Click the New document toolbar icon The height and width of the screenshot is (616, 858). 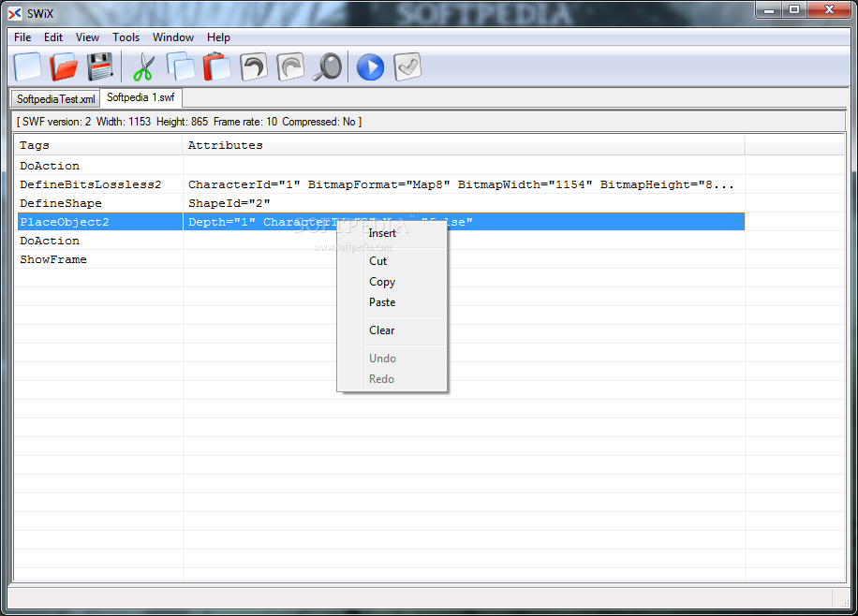(27, 67)
